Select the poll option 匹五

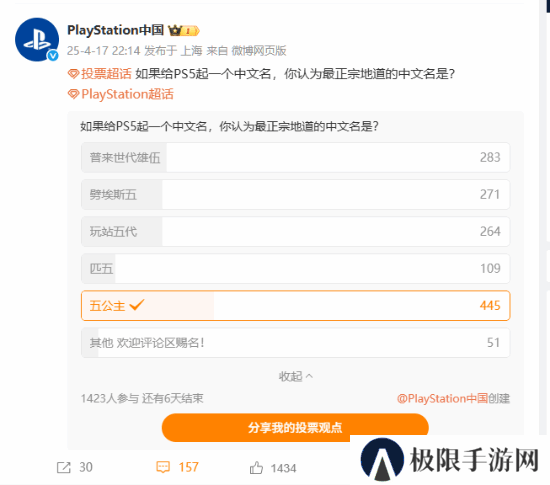pos(295,269)
